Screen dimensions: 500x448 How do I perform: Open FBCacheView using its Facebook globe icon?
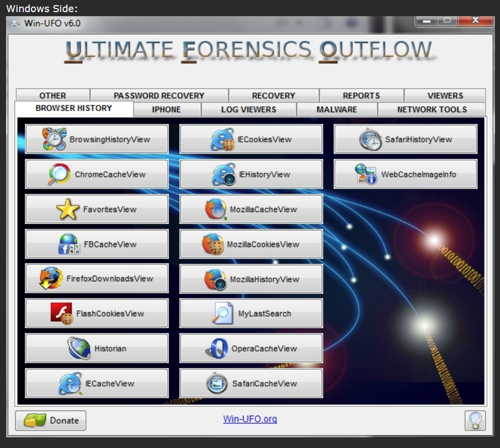point(69,244)
